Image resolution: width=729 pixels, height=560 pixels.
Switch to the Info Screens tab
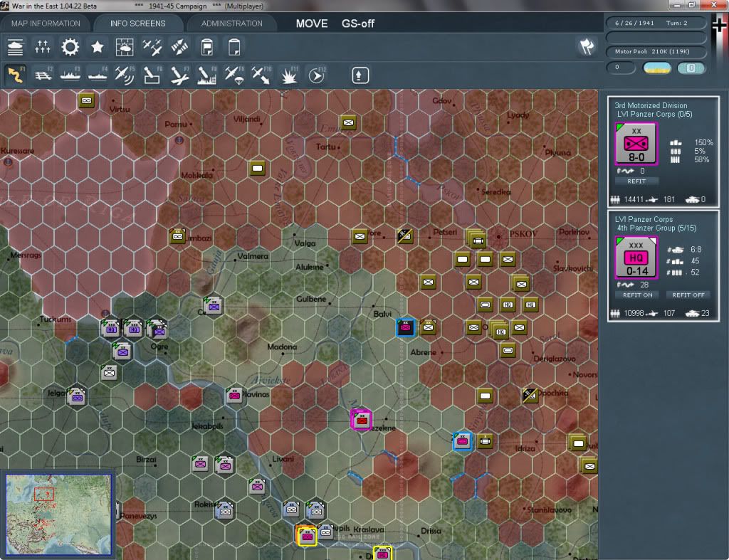pyautogui.click(x=137, y=23)
